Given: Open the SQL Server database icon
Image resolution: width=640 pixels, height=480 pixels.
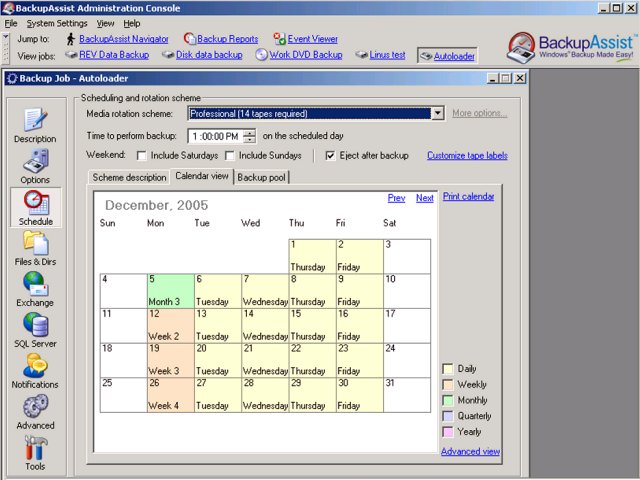Looking at the screenshot, I should (x=36, y=324).
